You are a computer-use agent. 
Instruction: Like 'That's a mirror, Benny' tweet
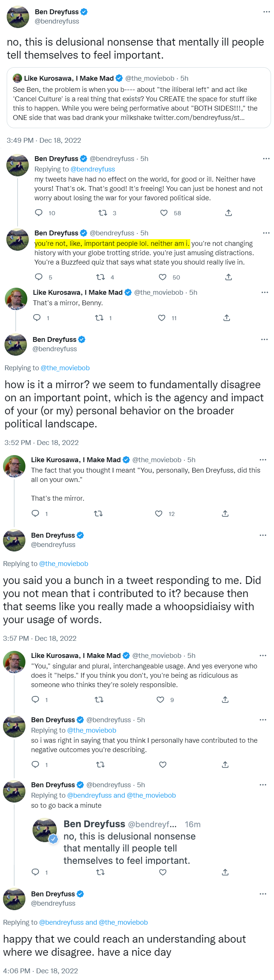162,318
